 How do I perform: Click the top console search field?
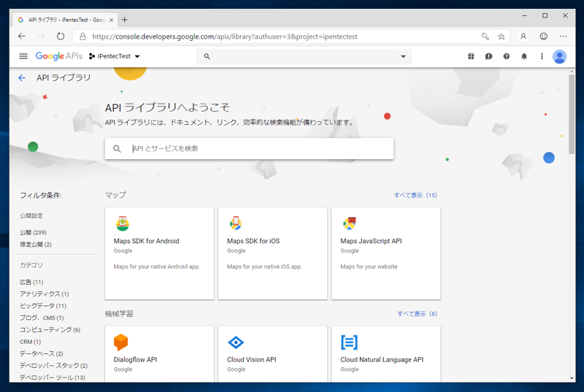(304, 57)
